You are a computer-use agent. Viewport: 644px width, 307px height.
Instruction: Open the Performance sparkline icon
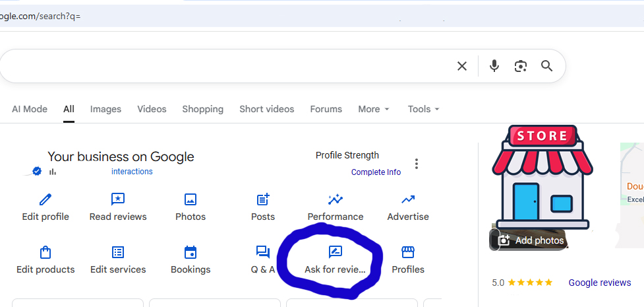336,199
